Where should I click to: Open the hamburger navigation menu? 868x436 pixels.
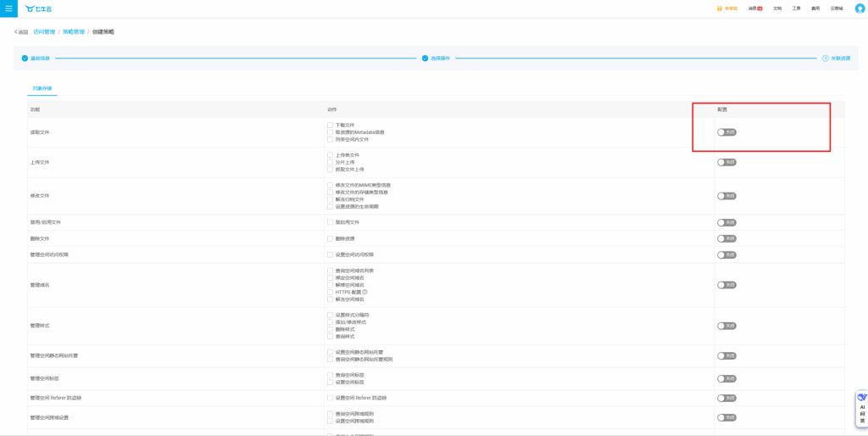click(x=9, y=8)
